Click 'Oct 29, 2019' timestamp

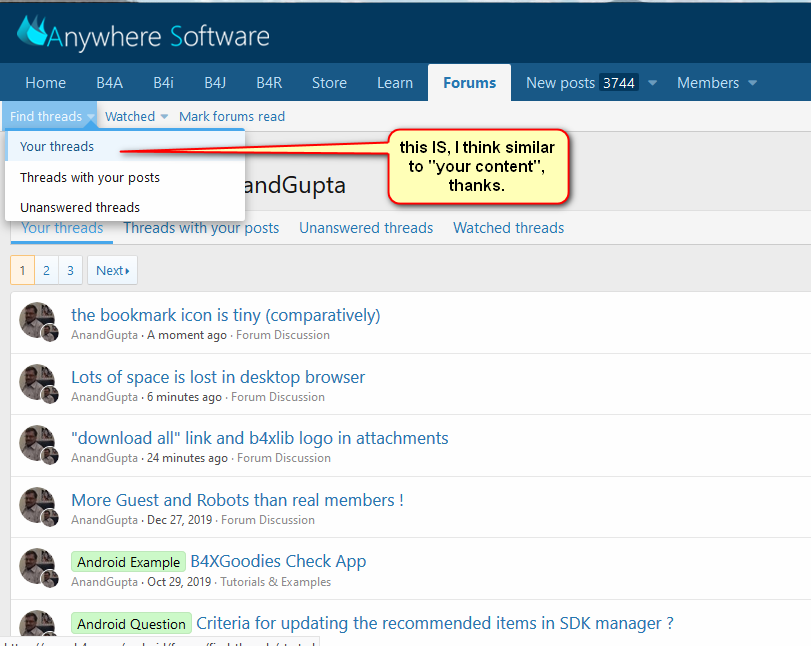coord(179,582)
